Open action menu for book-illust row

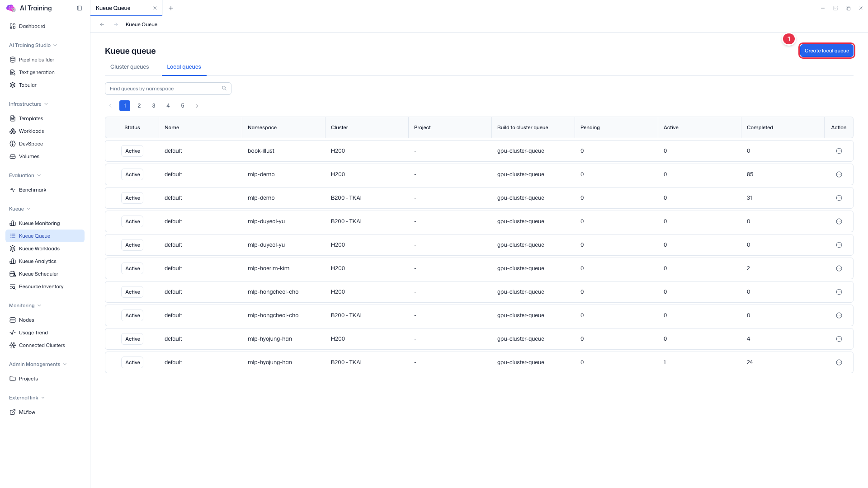tap(839, 151)
